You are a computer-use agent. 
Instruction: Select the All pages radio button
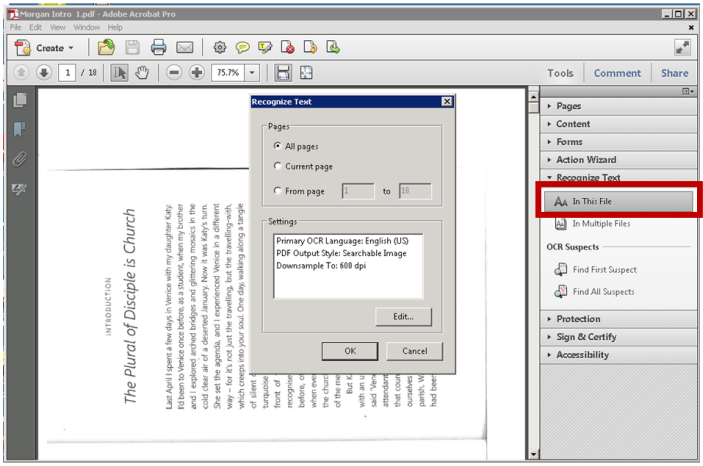[x=277, y=146]
